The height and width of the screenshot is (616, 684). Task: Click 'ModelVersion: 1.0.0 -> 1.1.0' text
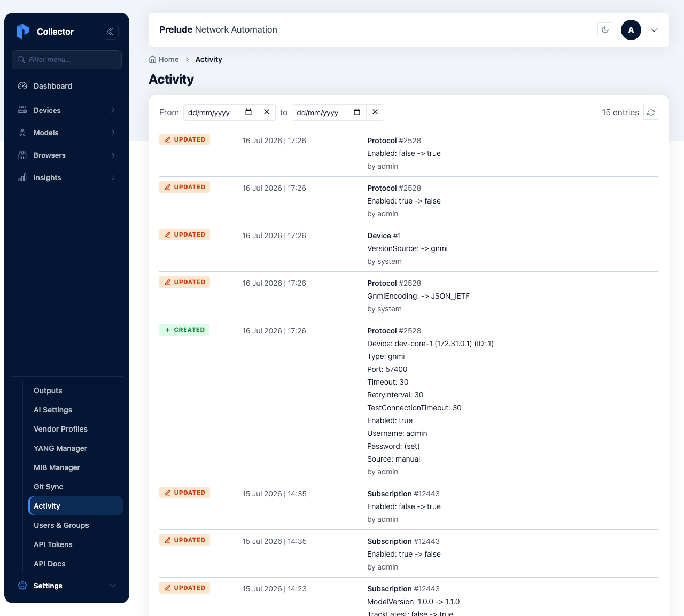pos(413,602)
